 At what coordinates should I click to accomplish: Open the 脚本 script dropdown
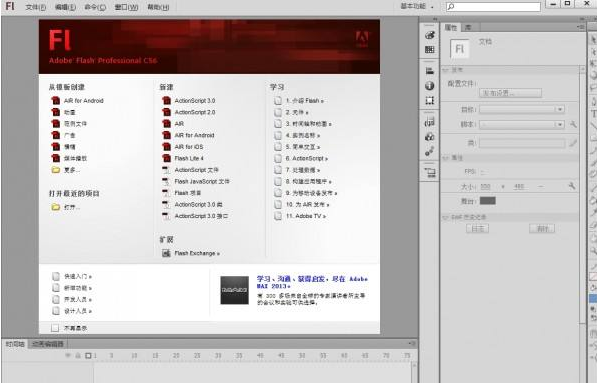[521, 124]
